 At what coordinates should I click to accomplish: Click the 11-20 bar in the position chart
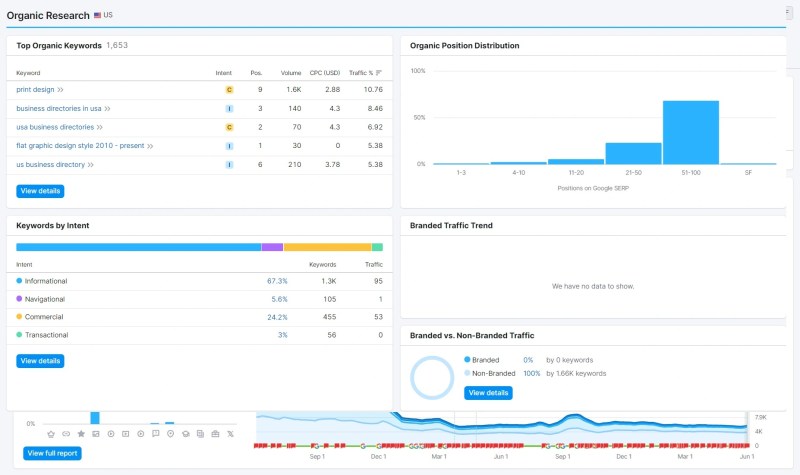[x=576, y=162]
